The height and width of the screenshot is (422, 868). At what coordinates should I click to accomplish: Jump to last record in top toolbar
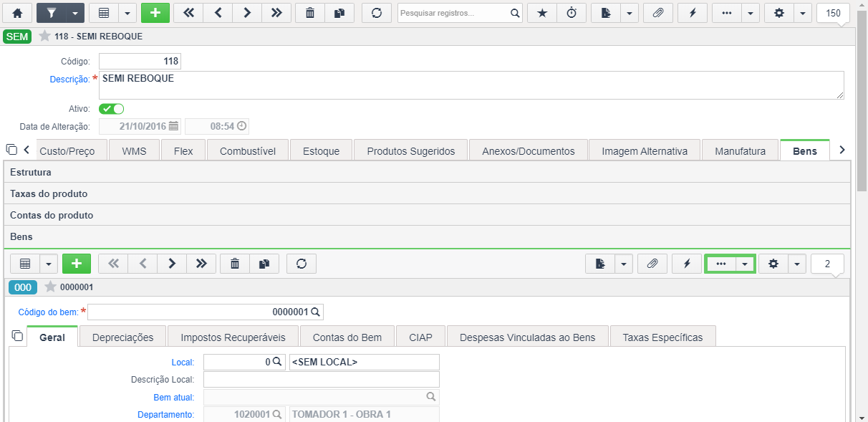click(x=276, y=13)
